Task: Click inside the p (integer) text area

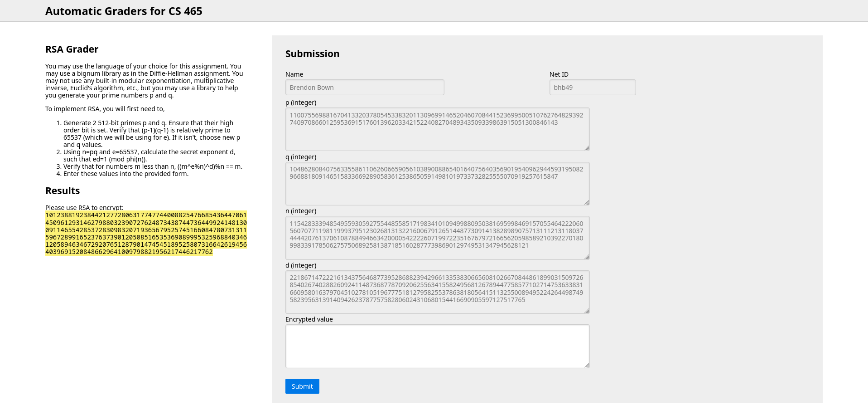Action: (437, 129)
